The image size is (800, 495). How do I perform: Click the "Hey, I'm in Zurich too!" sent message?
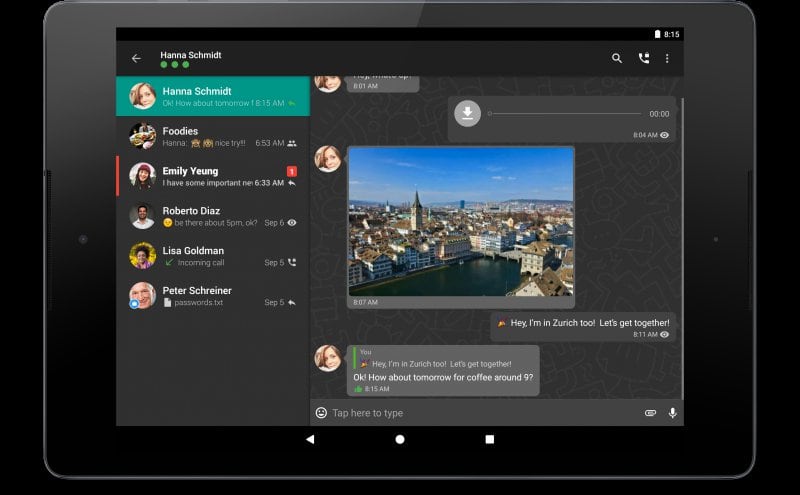pos(583,327)
